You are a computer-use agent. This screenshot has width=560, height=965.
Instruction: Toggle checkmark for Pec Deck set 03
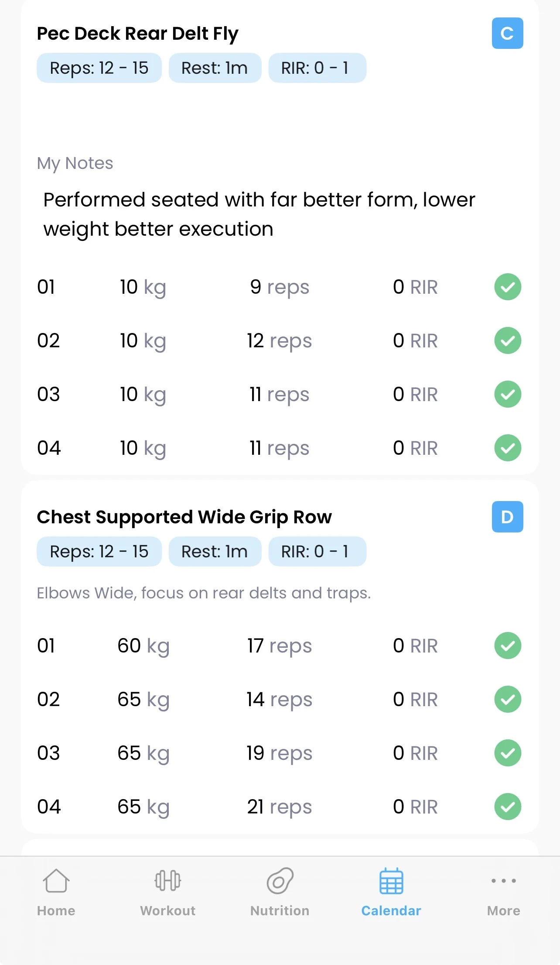pyautogui.click(x=507, y=394)
